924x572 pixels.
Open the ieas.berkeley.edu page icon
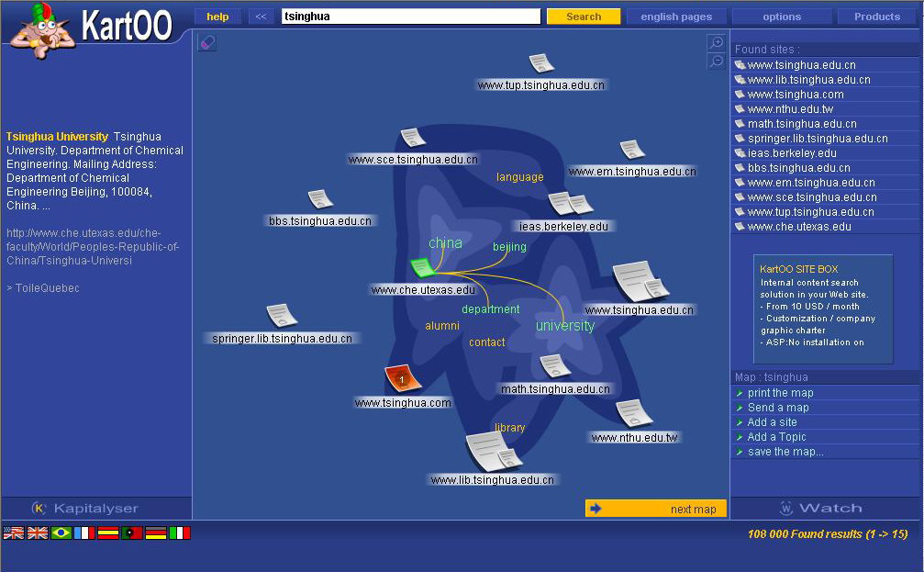coord(570,204)
